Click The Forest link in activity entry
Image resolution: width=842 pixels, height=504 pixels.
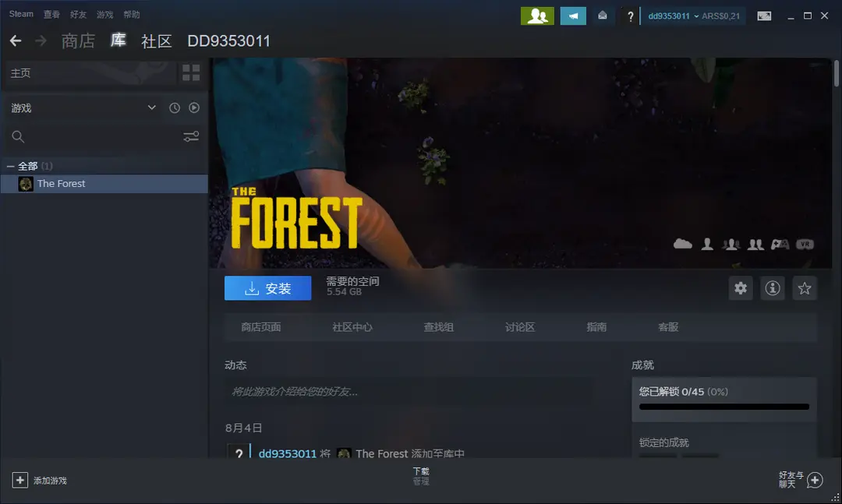pyautogui.click(x=382, y=453)
